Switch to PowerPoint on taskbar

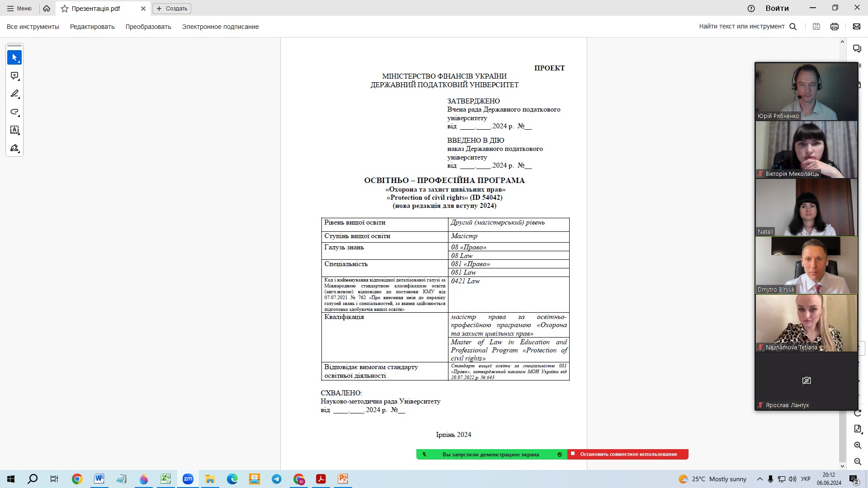tap(343, 479)
